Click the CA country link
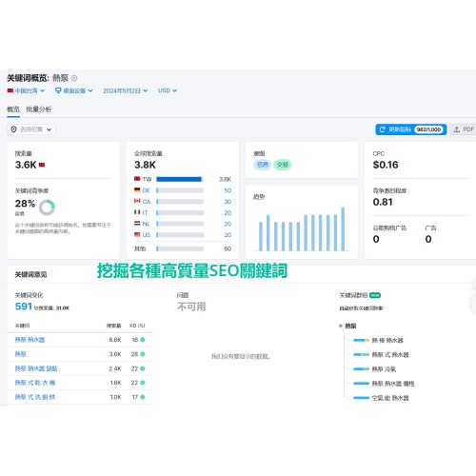Screen dimensions: 476x476 [147, 202]
